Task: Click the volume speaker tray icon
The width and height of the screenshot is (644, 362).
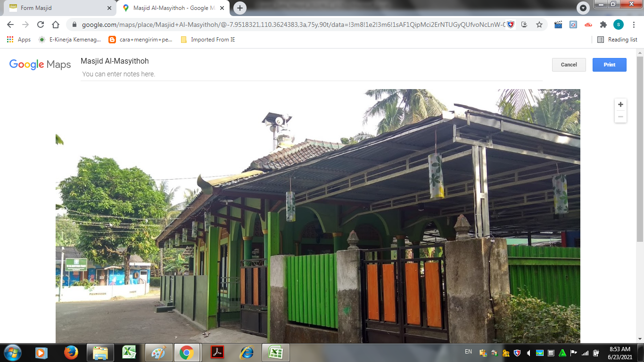Action: click(528, 353)
